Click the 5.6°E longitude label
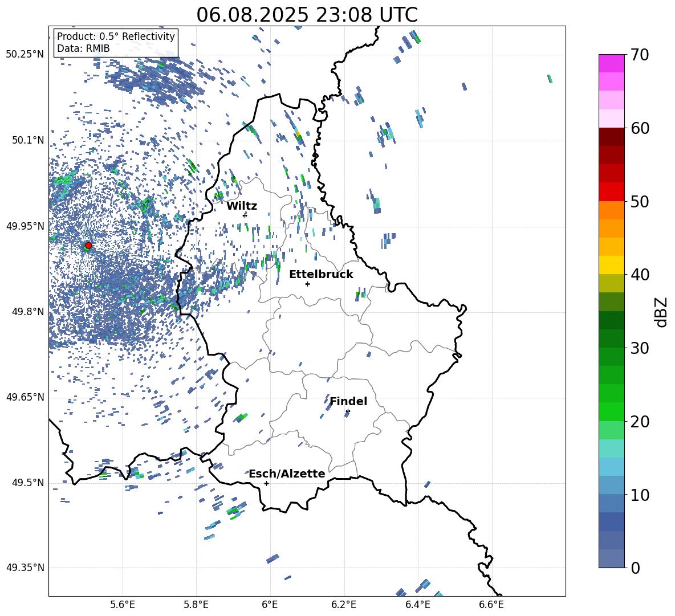The height and width of the screenshot is (616, 675). (123, 605)
